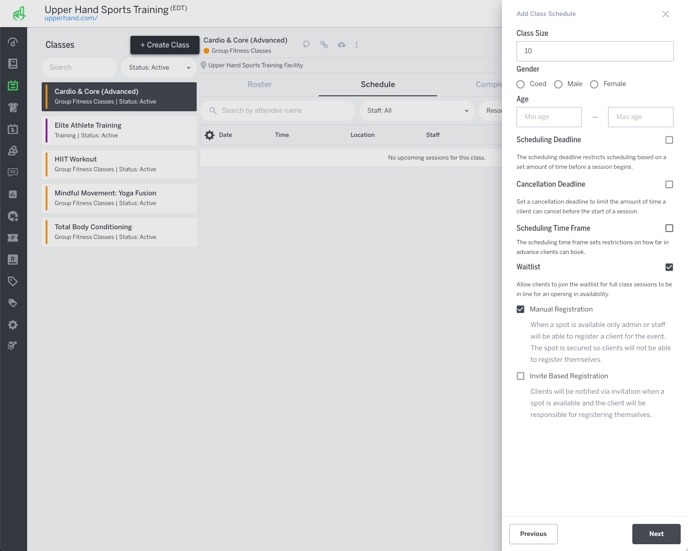This screenshot has width=688, height=551.
Task: Open the settings gear in sidebar
Action: (13, 325)
